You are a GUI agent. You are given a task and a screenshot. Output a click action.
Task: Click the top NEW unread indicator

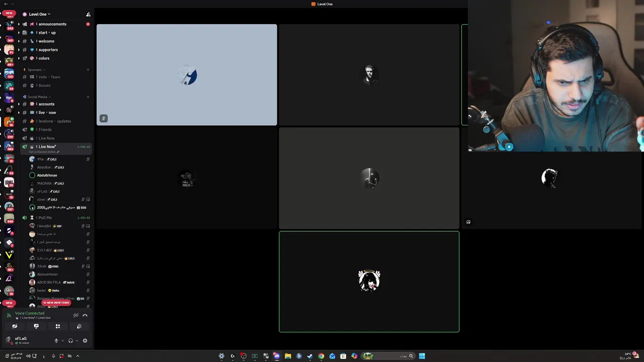pos(9,13)
